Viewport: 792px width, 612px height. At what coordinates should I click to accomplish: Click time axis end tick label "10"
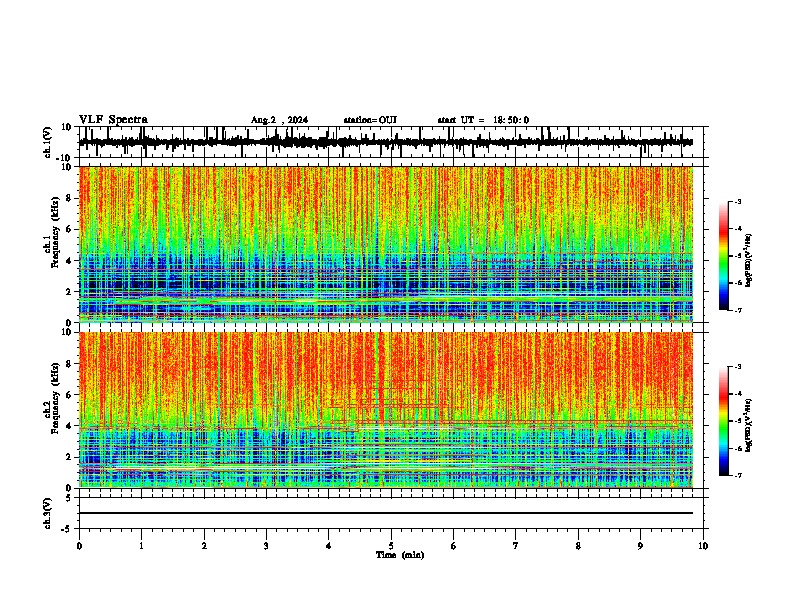[x=703, y=546]
